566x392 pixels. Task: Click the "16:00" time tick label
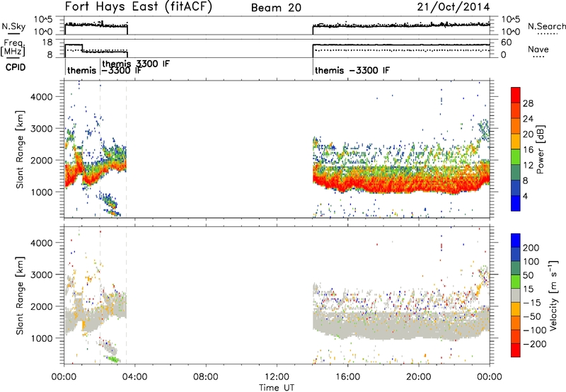coord(347,377)
